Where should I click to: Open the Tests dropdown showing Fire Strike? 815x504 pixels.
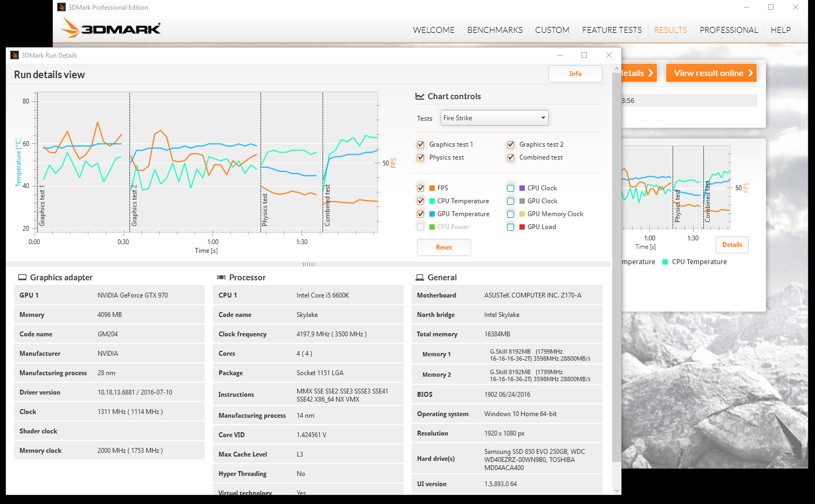point(495,118)
